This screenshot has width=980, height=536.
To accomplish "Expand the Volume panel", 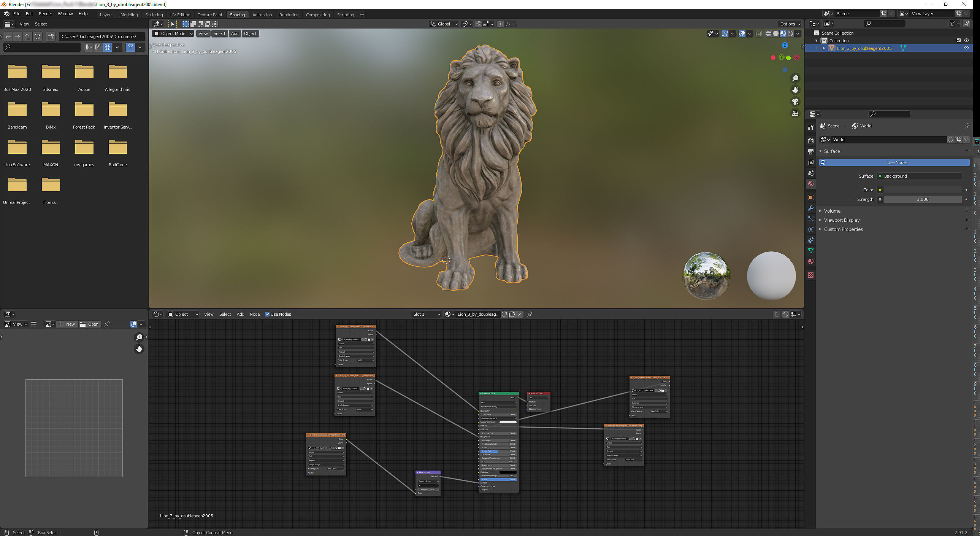I will [x=832, y=211].
